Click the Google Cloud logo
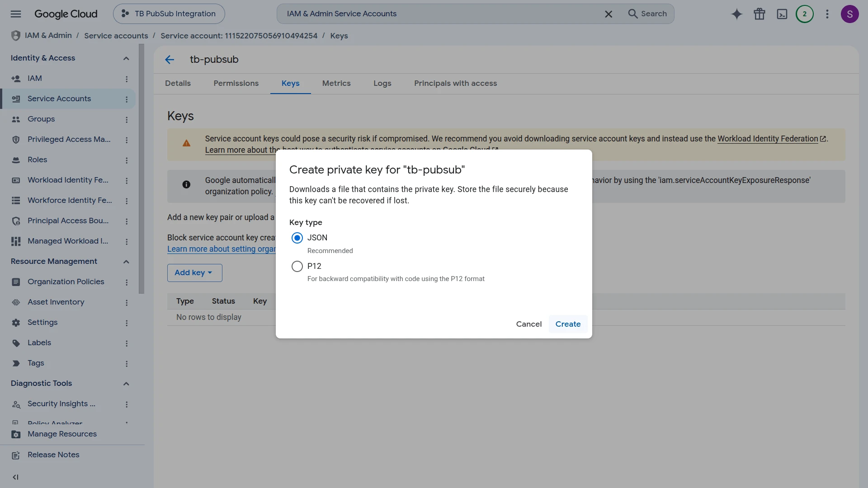 [66, 14]
